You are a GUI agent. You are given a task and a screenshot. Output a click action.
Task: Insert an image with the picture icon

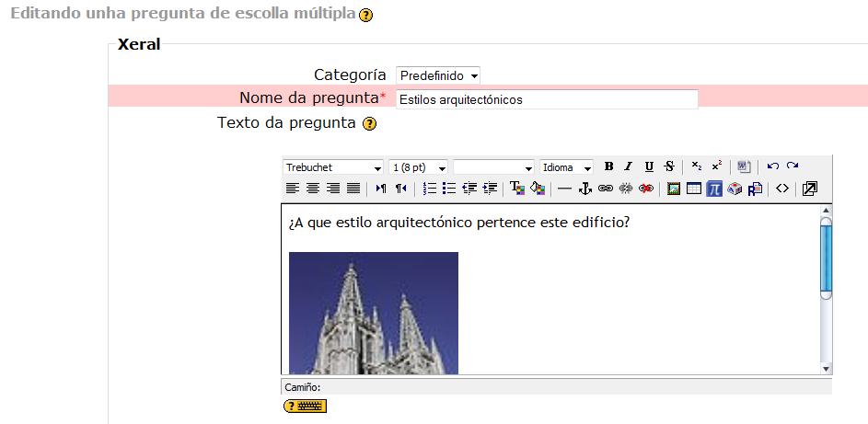(674, 189)
